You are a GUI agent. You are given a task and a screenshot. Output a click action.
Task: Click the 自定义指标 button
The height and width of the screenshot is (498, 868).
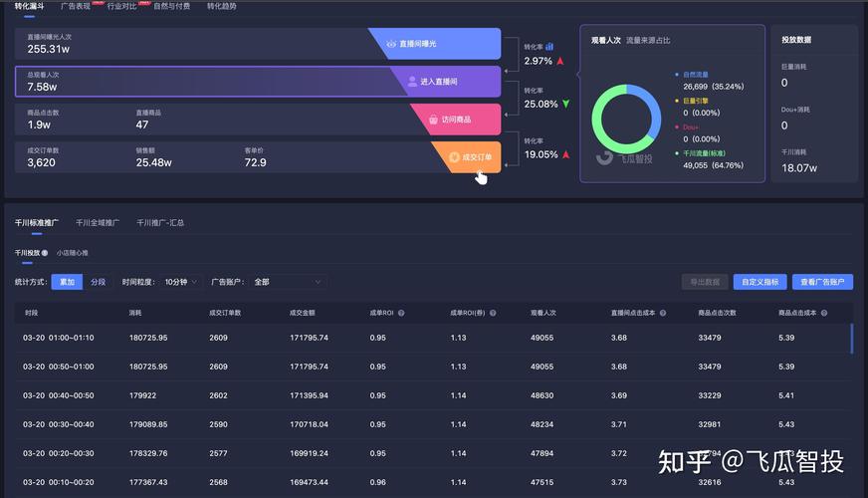pyautogui.click(x=761, y=282)
